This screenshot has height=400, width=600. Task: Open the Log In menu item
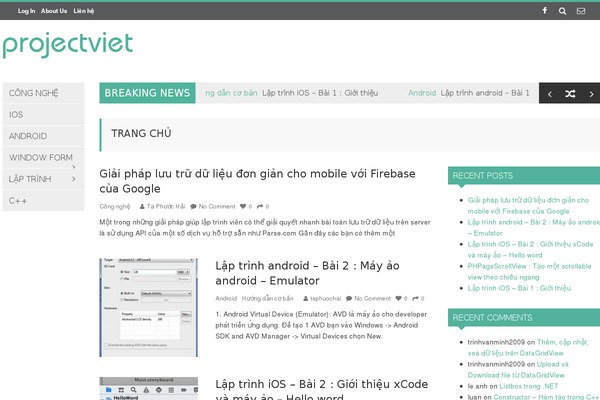click(x=26, y=11)
